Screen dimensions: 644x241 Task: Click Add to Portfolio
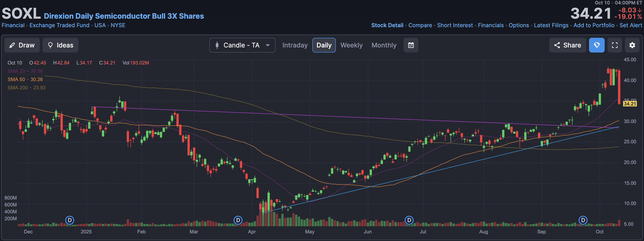[x=594, y=25]
